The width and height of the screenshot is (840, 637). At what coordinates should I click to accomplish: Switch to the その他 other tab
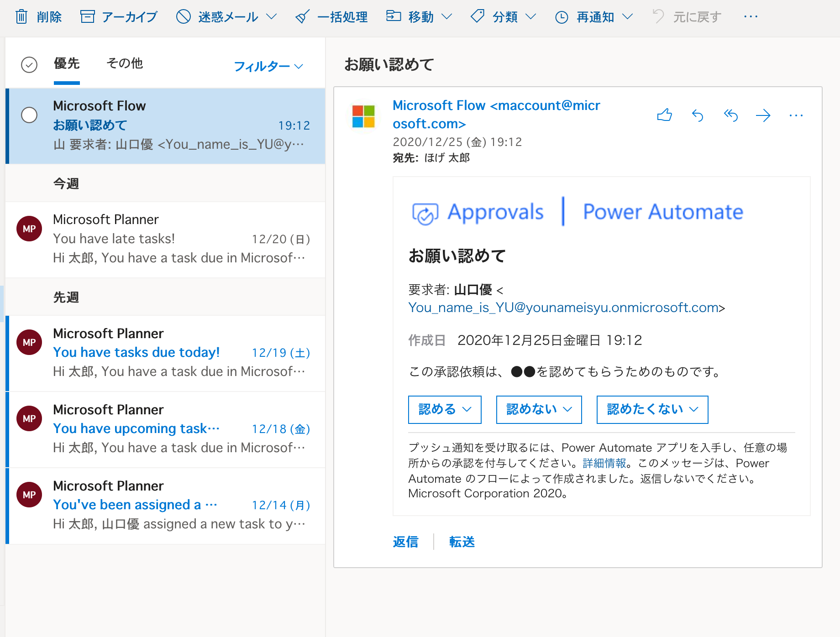(x=125, y=63)
